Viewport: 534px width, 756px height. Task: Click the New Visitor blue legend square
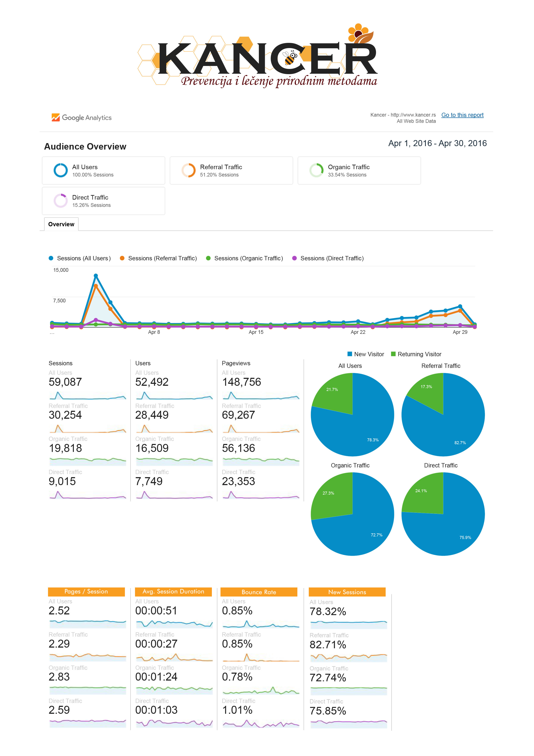pyautogui.click(x=350, y=354)
